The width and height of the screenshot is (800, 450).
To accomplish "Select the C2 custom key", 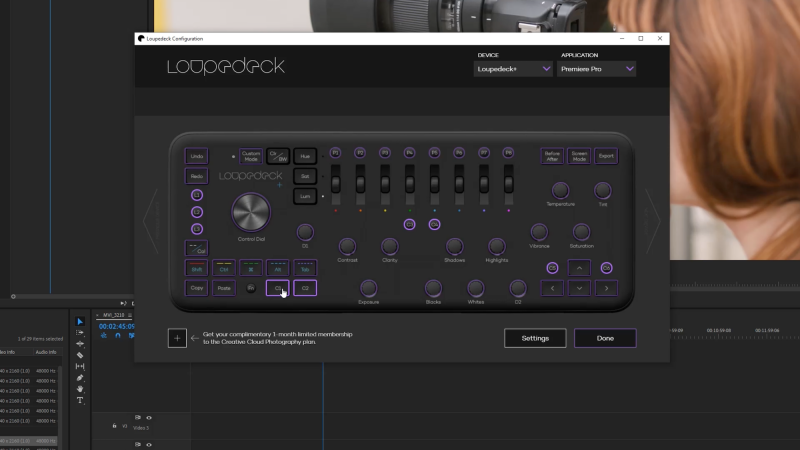I will point(305,288).
